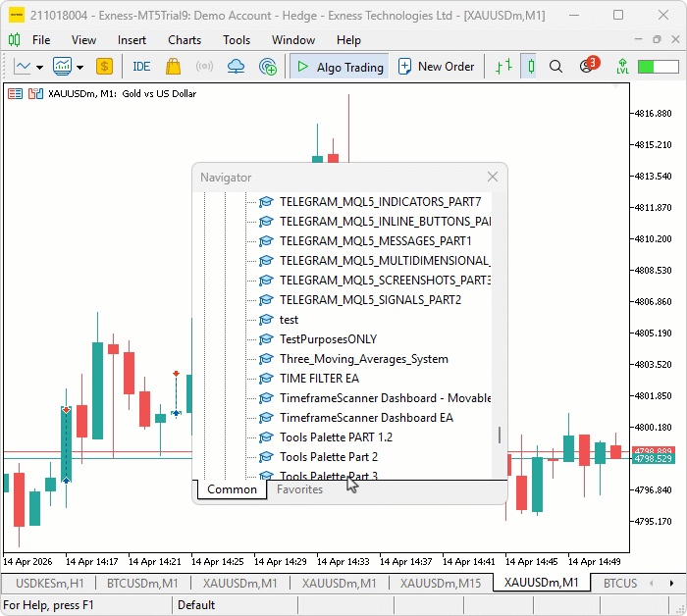Open the View menu
The width and height of the screenshot is (687, 616).
point(83,40)
